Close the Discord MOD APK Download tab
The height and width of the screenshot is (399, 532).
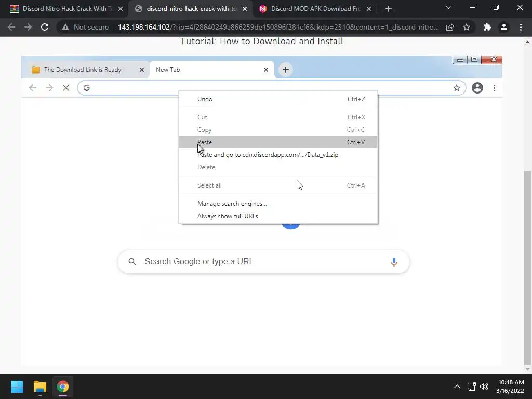[x=369, y=9]
